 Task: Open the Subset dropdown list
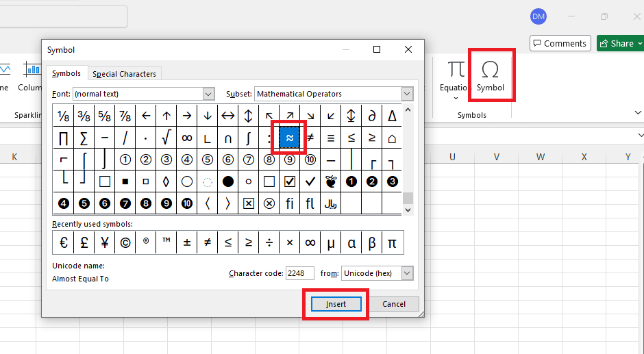(407, 94)
